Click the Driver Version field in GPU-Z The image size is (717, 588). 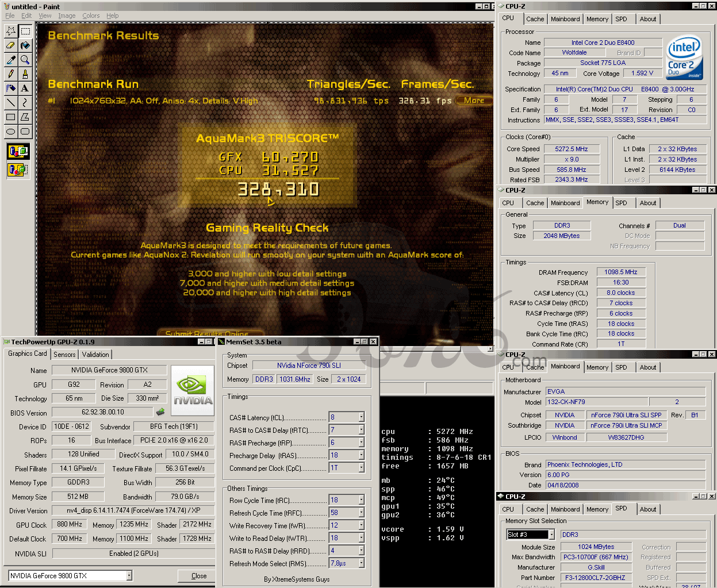[x=133, y=510]
